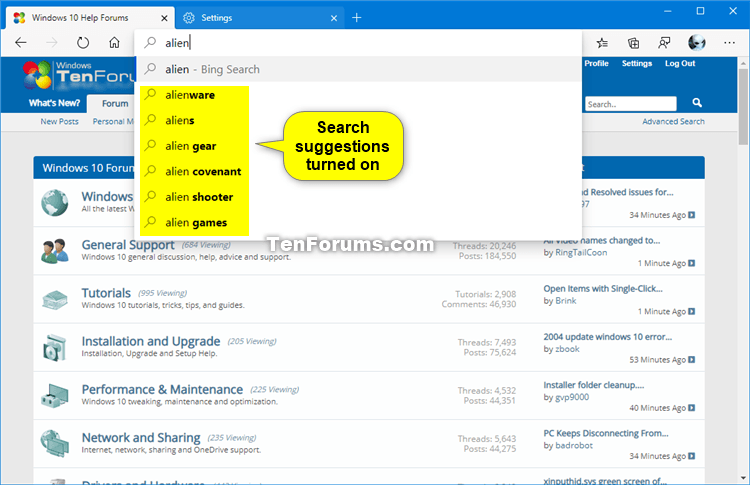This screenshot has height=485, width=750.
Task: Open the Tutorials forum link
Action: click(106, 293)
